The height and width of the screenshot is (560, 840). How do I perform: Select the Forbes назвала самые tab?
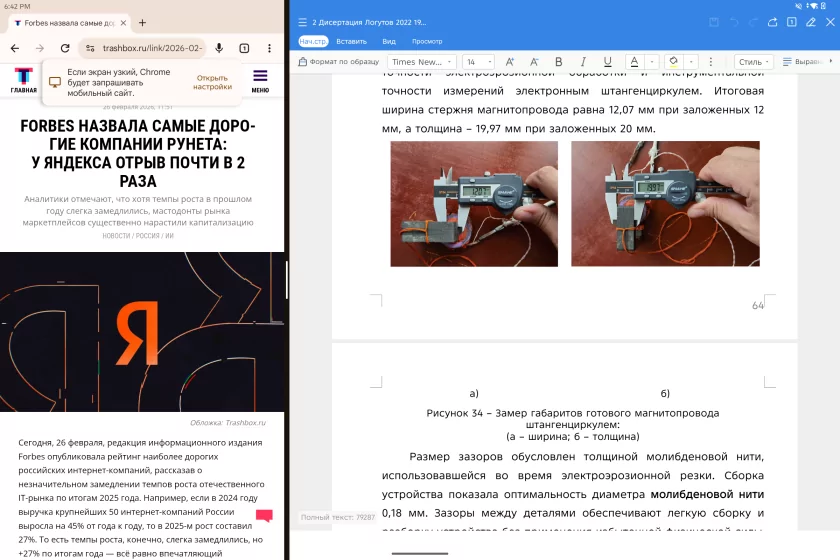click(69, 23)
